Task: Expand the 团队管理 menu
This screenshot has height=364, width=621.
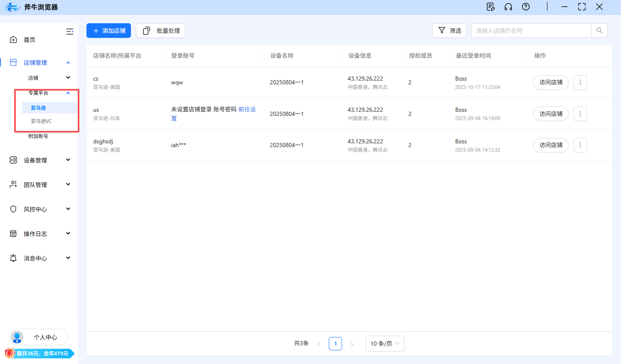Action: click(68, 184)
